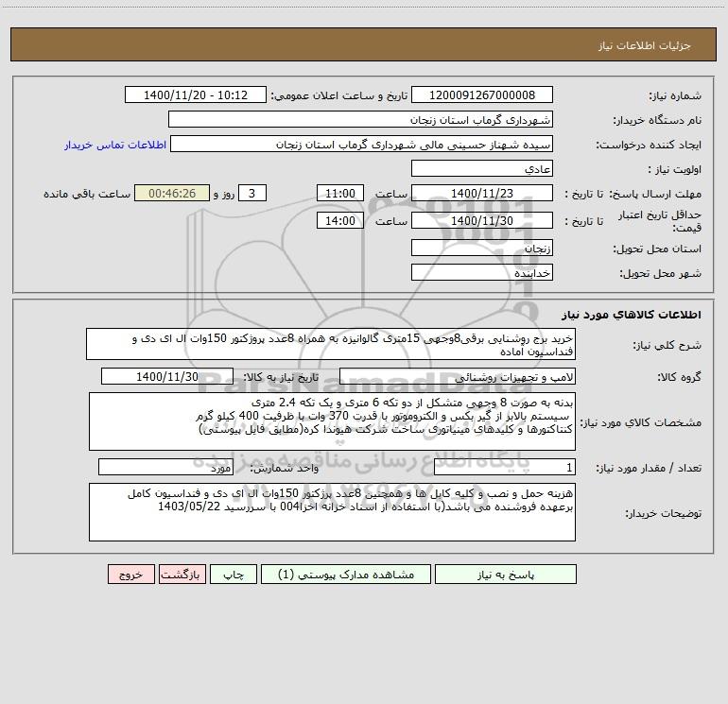Click label نام دستگاه خریدار
Viewport: 728px width, 704px height.
(x=657, y=121)
